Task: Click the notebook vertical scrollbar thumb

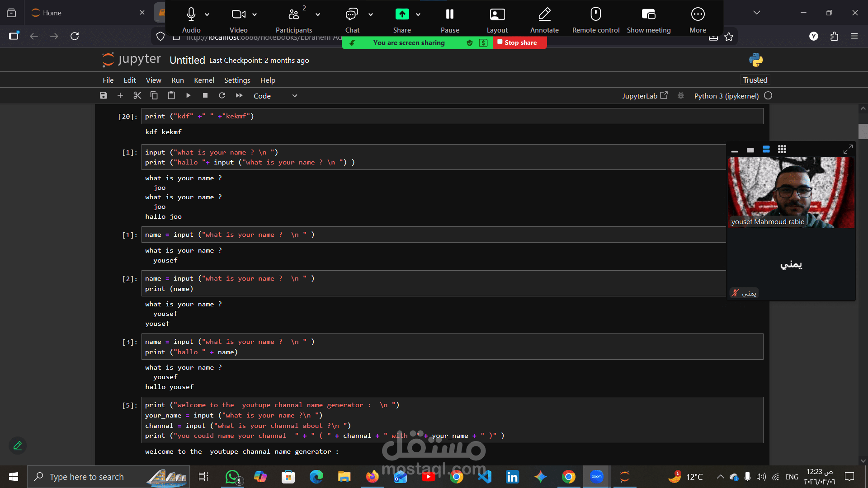Action: (863, 131)
